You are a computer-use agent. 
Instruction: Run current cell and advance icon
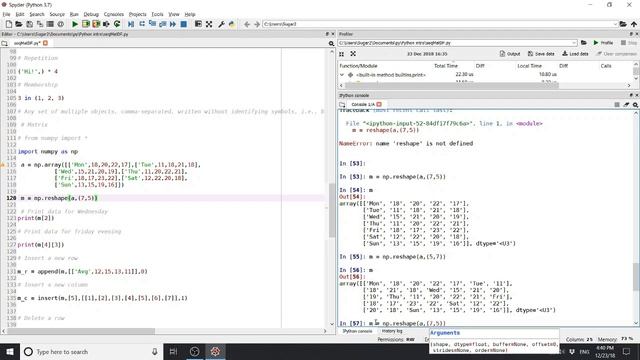[96, 24]
